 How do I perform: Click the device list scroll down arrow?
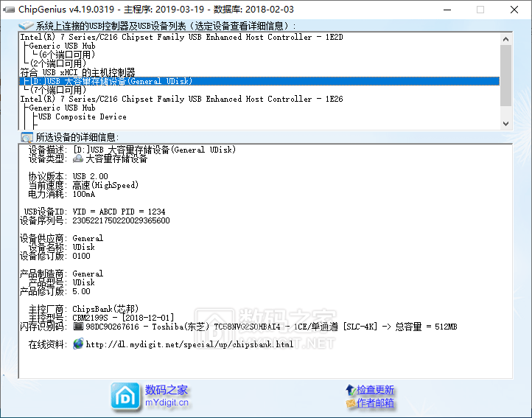(506, 123)
